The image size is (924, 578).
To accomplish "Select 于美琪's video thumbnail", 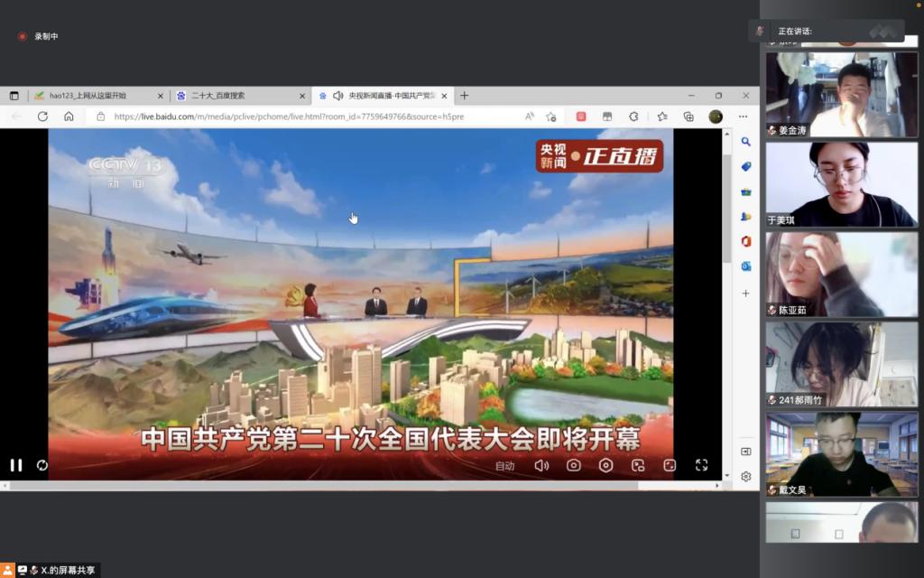I will 841,184.
